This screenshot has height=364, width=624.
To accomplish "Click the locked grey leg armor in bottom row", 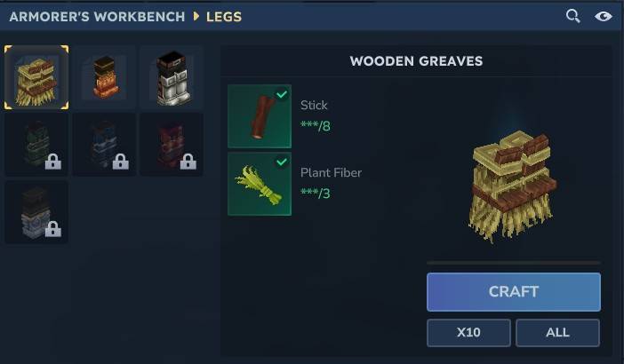I will 36,212.
